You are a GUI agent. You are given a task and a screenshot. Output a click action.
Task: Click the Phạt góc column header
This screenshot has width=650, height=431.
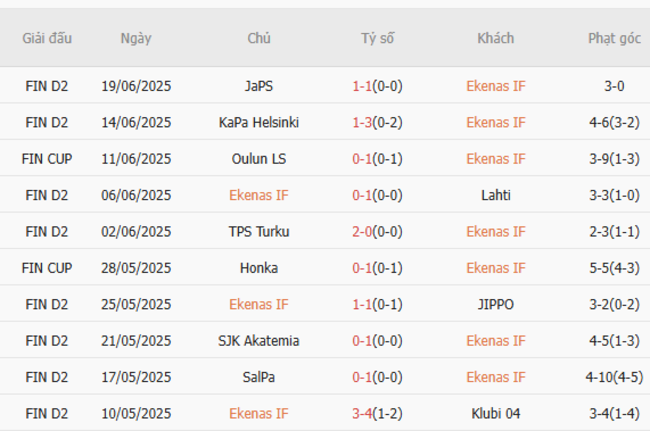(x=614, y=39)
